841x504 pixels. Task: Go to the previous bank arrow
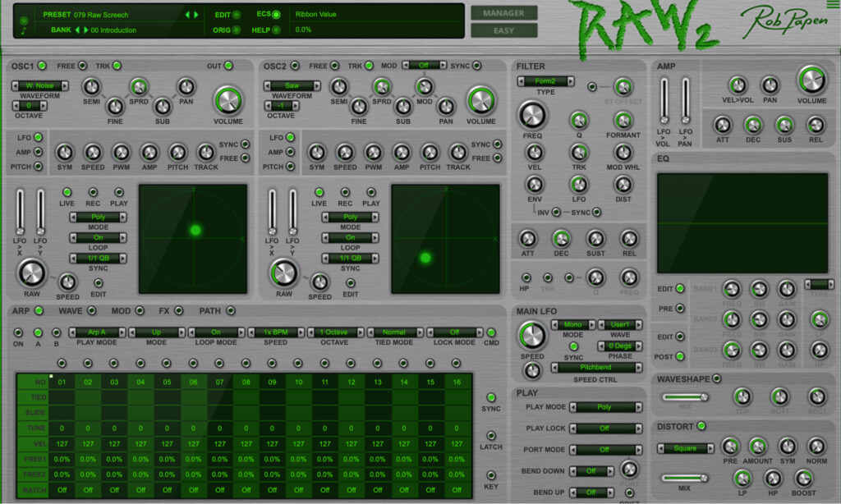[77, 30]
